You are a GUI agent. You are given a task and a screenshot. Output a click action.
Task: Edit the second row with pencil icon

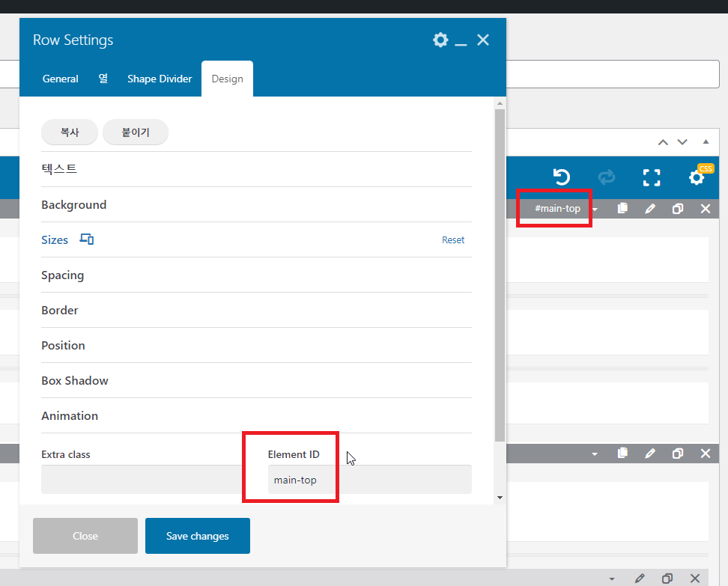pos(650,454)
